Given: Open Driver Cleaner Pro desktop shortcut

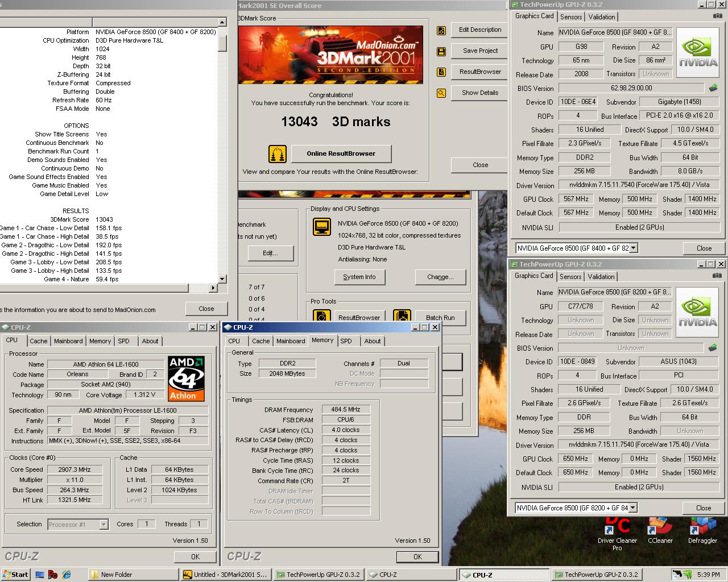Looking at the screenshot, I should tap(617, 534).
